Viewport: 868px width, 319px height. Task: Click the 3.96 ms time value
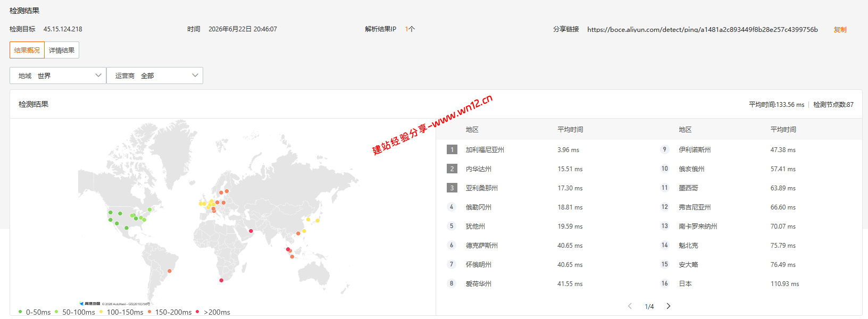[x=568, y=150]
